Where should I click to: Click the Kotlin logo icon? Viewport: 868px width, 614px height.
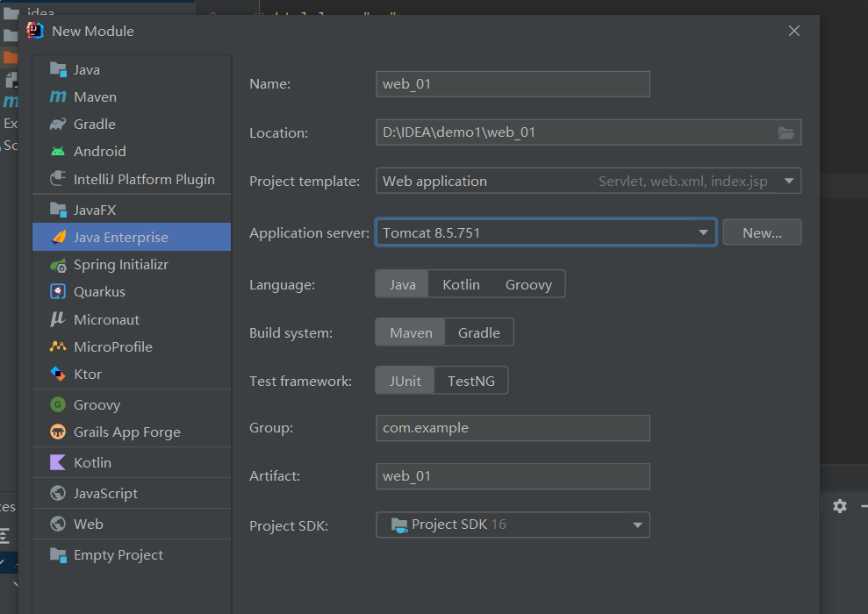[x=58, y=462]
